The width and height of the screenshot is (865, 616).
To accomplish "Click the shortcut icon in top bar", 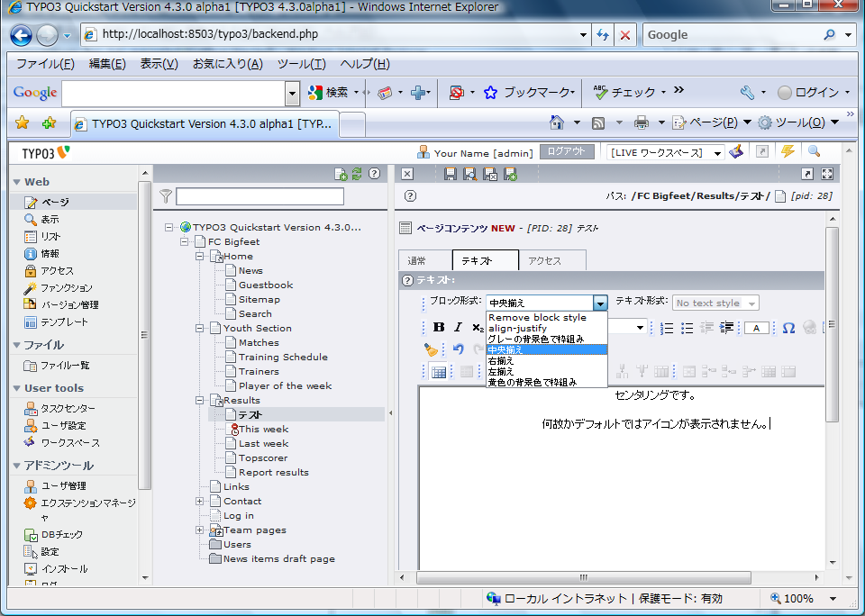I will click(762, 151).
